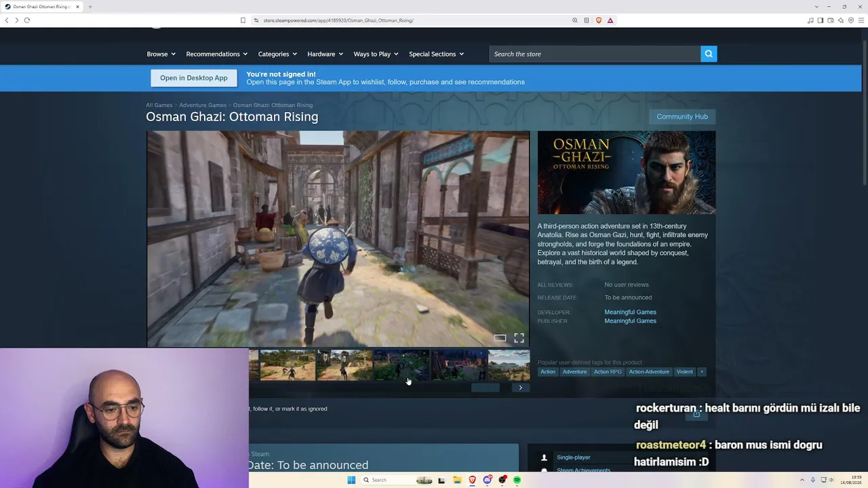Go to the All Games breadcrumb

(159, 105)
